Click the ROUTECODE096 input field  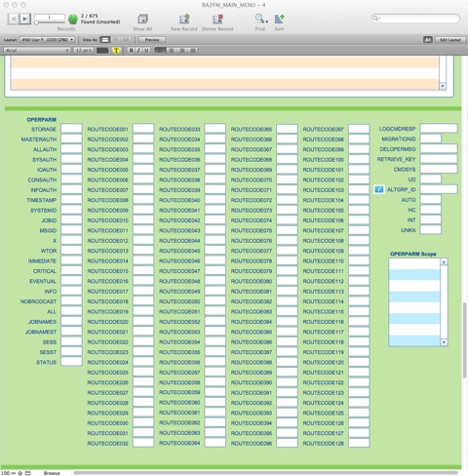[x=287, y=443]
